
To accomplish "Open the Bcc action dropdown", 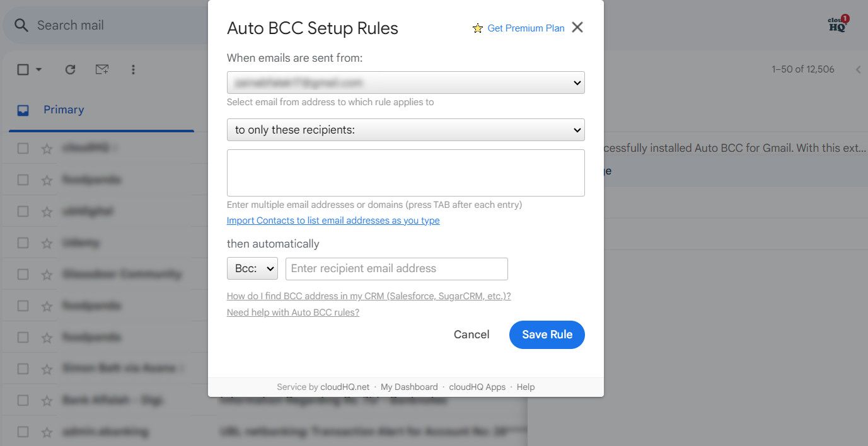I will coord(252,268).
